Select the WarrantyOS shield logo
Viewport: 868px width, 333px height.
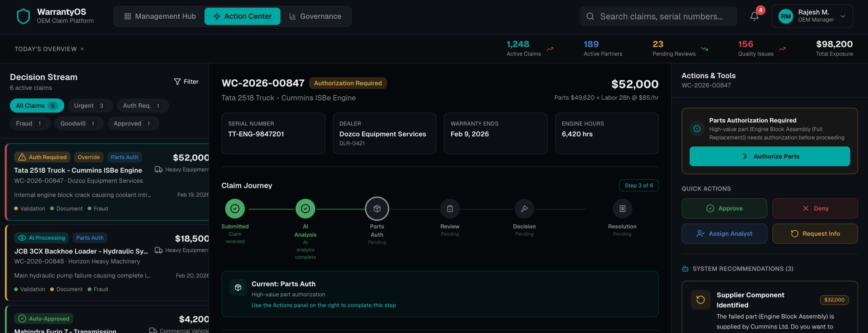[23, 16]
